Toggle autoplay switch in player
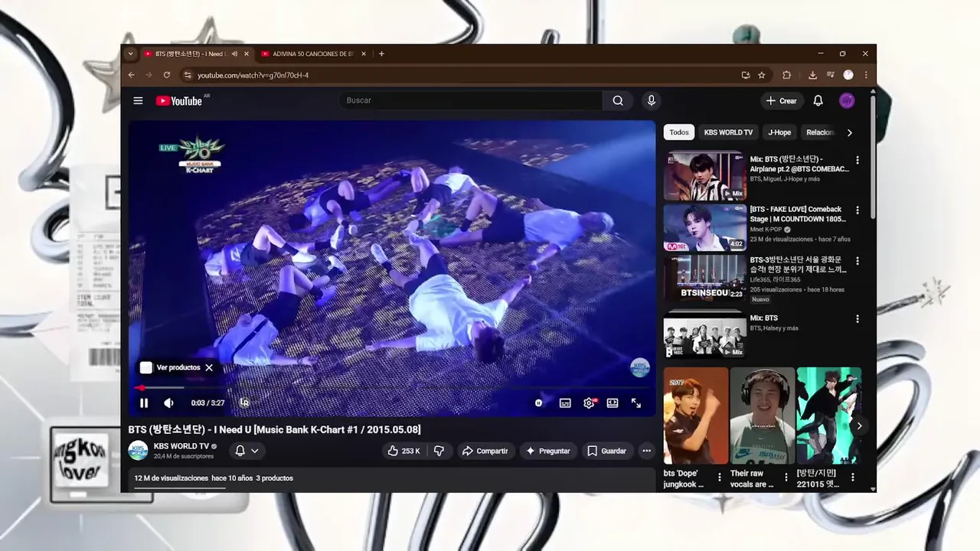 point(539,403)
